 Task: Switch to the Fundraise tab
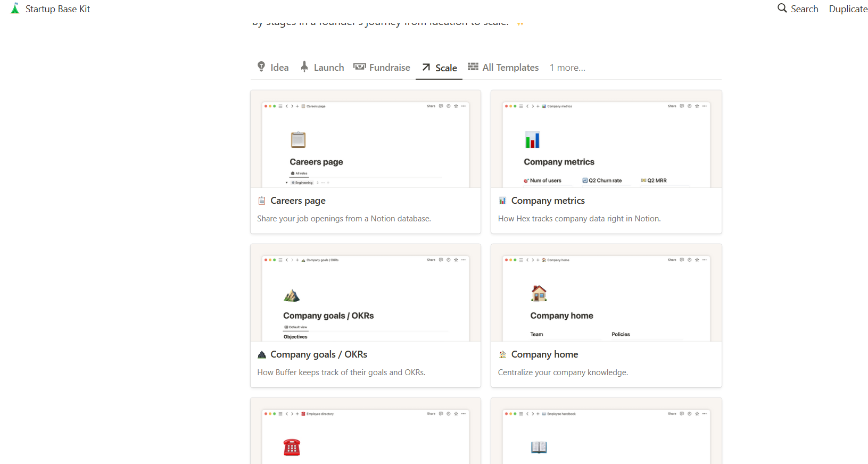click(x=382, y=67)
